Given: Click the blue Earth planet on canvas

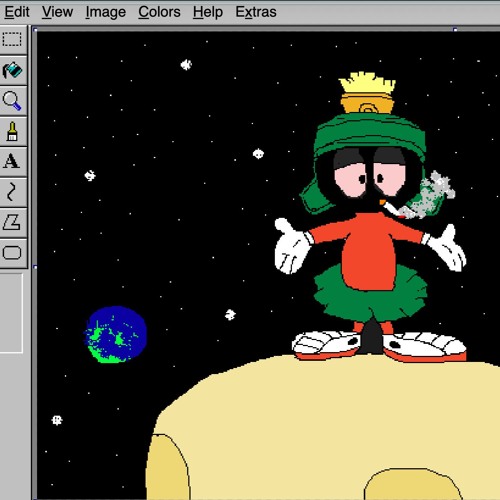Looking at the screenshot, I should [x=115, y=334].
